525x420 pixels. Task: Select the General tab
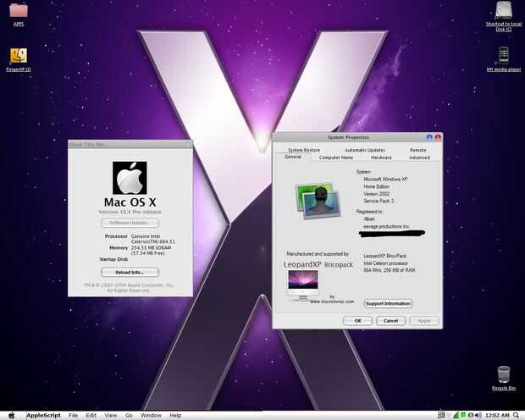click(x=293, y=157)
